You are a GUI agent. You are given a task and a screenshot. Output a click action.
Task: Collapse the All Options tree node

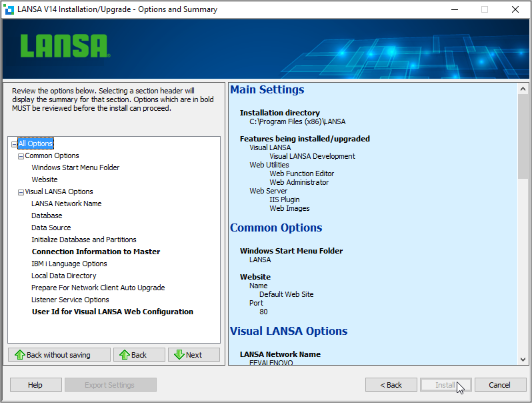tap(14, 144)
